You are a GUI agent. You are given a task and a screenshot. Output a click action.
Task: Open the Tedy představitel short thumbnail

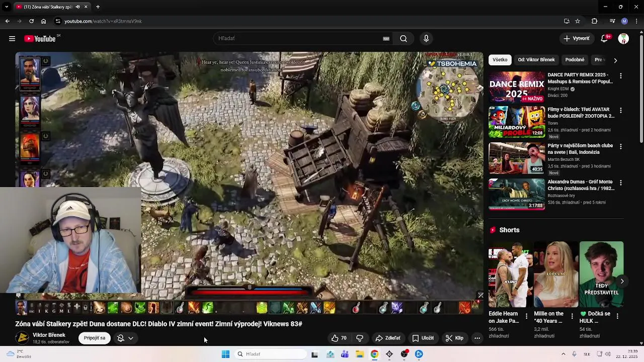coord(601,274)
